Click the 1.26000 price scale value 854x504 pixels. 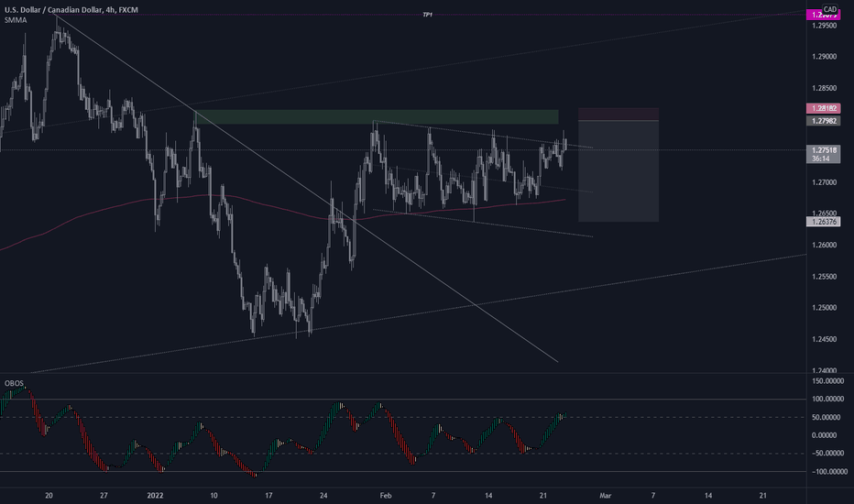pos(824,246)
